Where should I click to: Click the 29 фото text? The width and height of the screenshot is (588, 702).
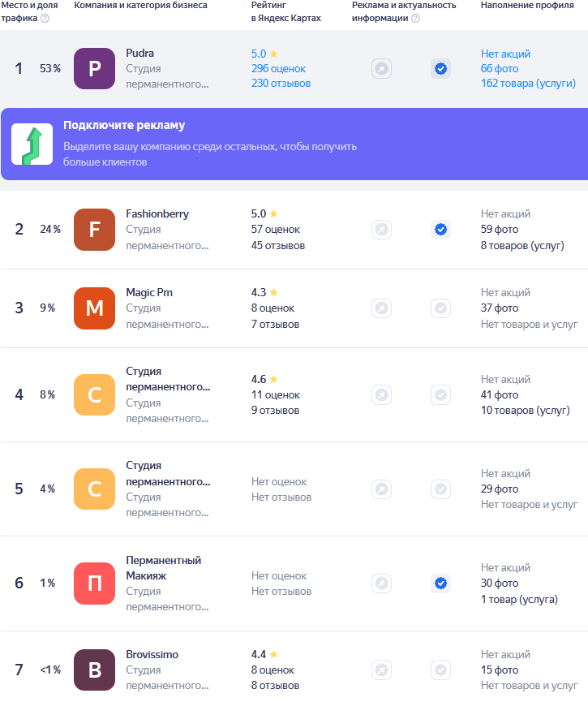pos(500,489)
